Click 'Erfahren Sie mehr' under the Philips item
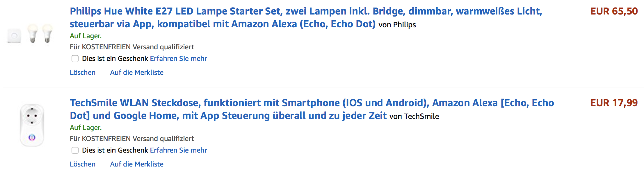 (x=178, y=59)
